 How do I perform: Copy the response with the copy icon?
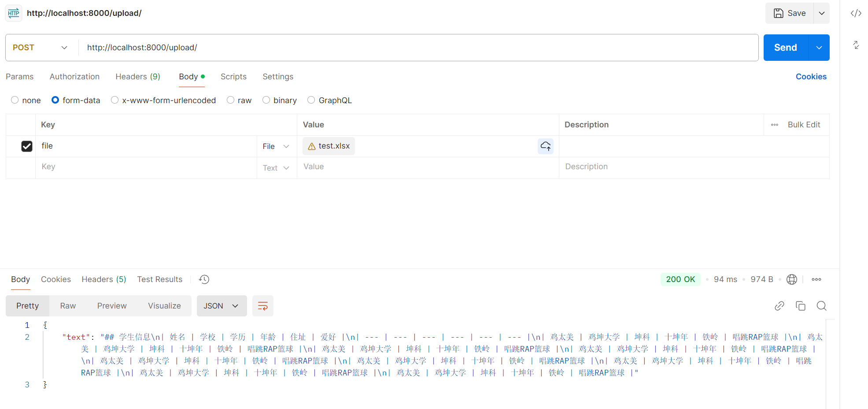click(x=801, y=306)
